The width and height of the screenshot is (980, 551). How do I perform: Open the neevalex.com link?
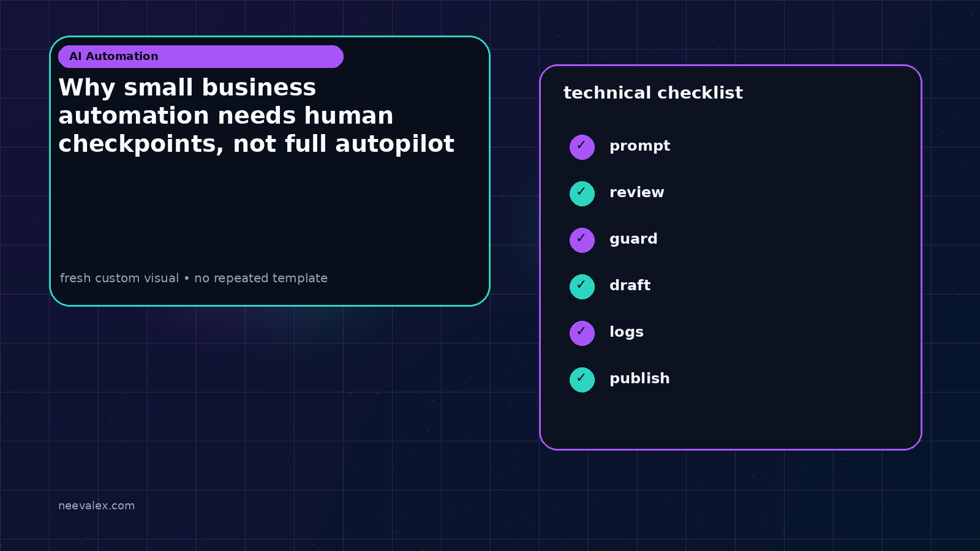point(96,506)
